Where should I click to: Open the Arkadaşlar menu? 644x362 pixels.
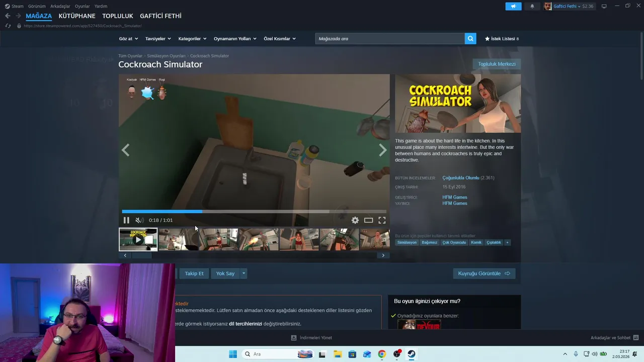tap(60, 6)
